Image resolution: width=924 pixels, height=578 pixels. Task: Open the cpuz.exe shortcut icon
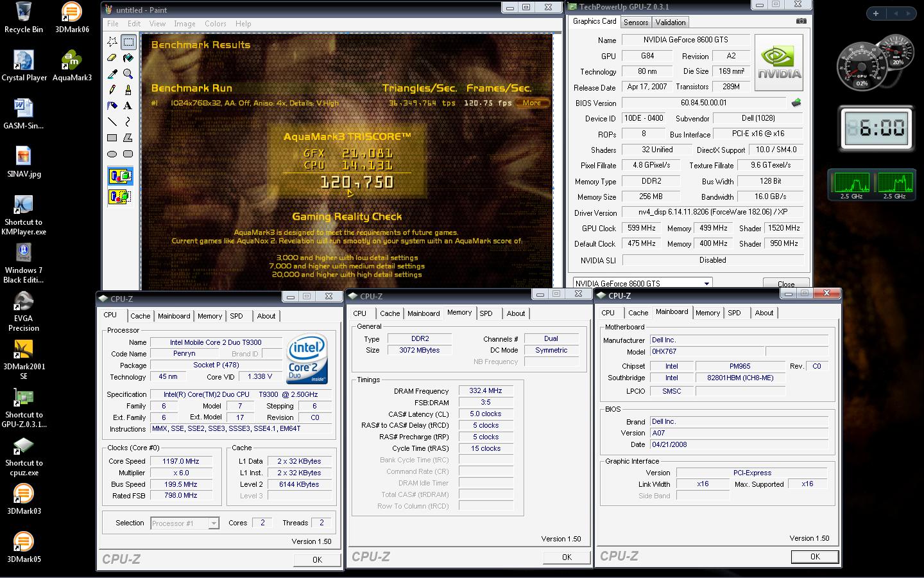24,457
